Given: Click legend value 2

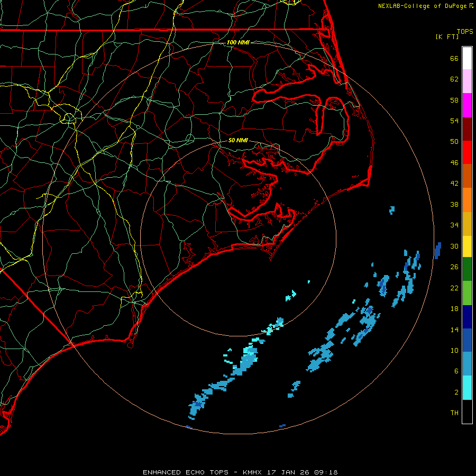Looking at the screenshot, I should 456,392.
